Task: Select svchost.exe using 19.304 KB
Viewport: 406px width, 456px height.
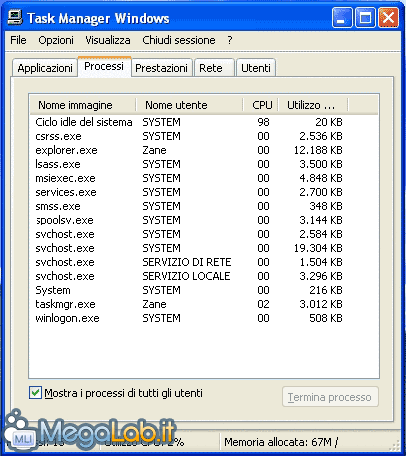Action: pos(204,248)
